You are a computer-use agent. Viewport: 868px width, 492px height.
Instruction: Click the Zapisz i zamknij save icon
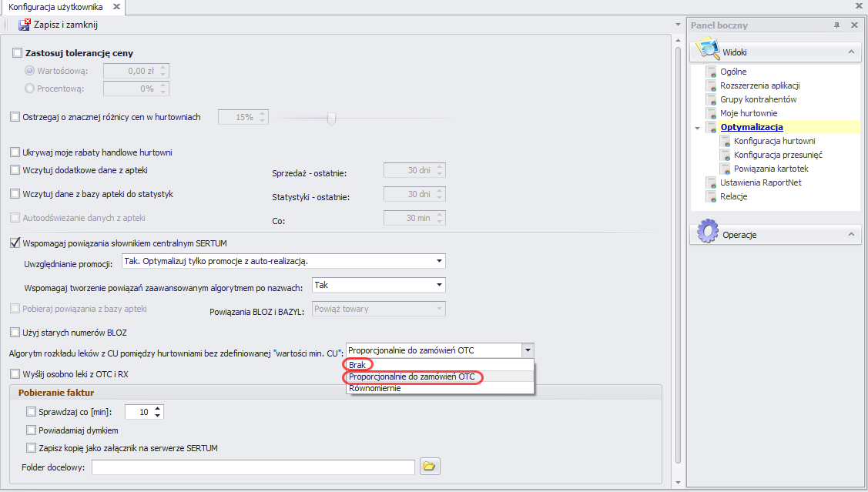tap(24, 25)
